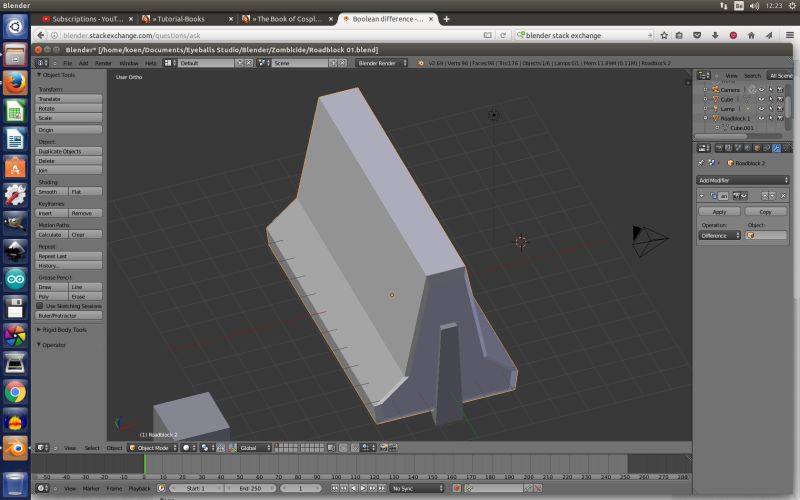Image resolution: width=800 pixels, height=500 pixels.
Task: Collapse Roadblock 1 item in outliner tree
Action: tap(706, 118)
